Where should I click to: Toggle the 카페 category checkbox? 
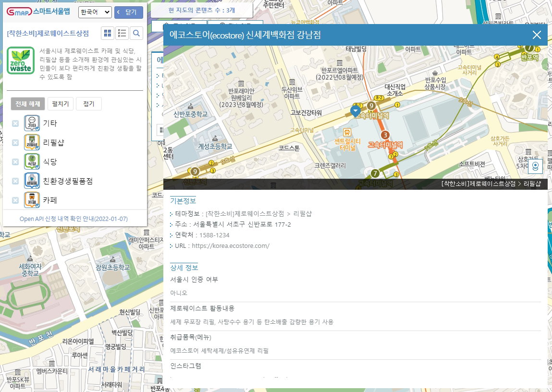(15, 200)
